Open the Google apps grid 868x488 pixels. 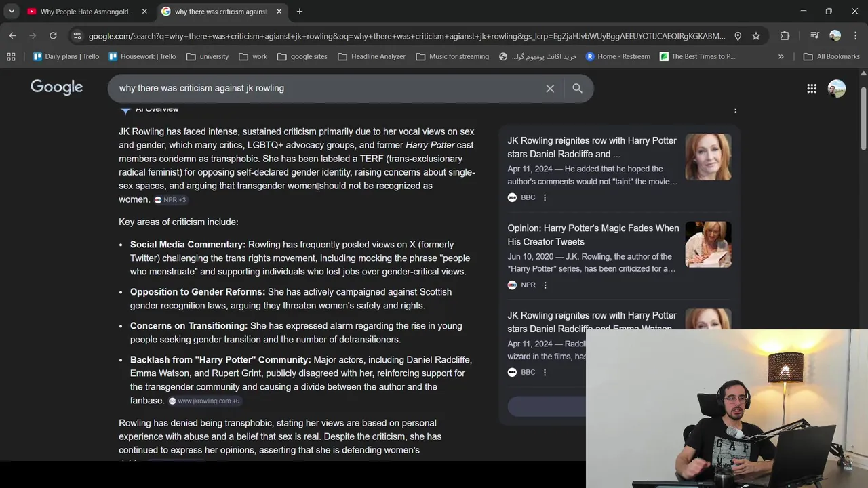point(812,88)
